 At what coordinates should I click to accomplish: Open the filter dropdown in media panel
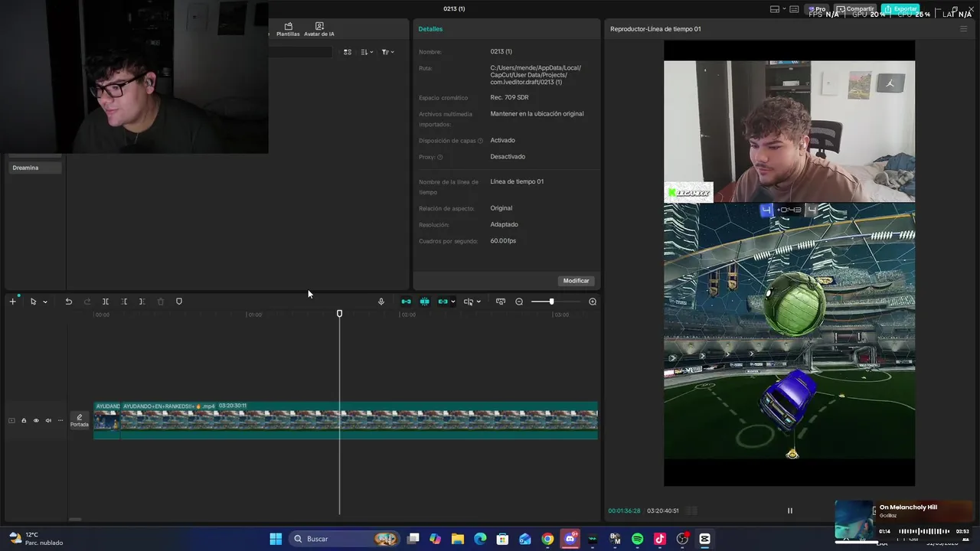pos(387,52)
